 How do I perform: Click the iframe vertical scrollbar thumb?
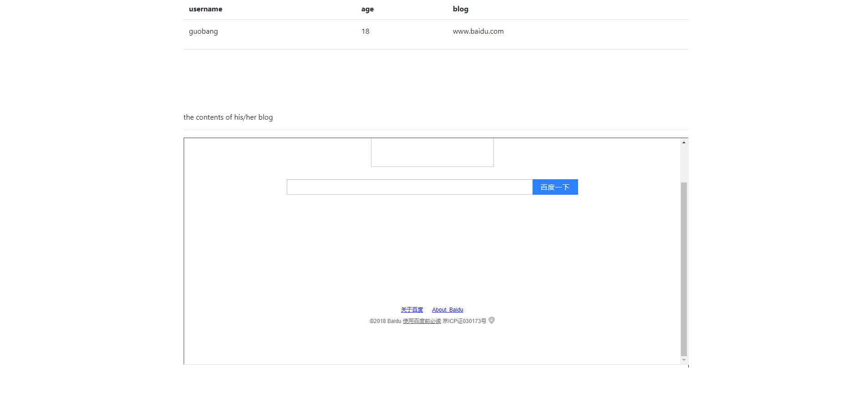(x=684, y=269)
